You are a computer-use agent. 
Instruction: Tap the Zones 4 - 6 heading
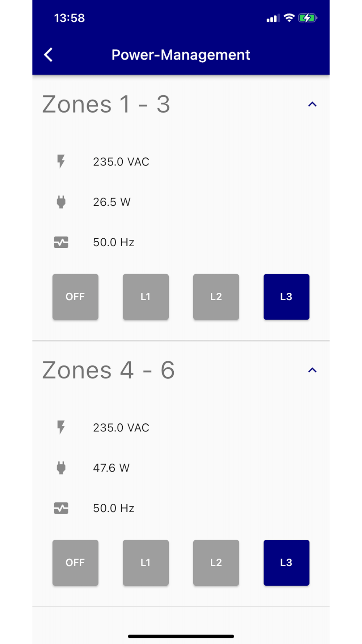(x=108, y=370)
